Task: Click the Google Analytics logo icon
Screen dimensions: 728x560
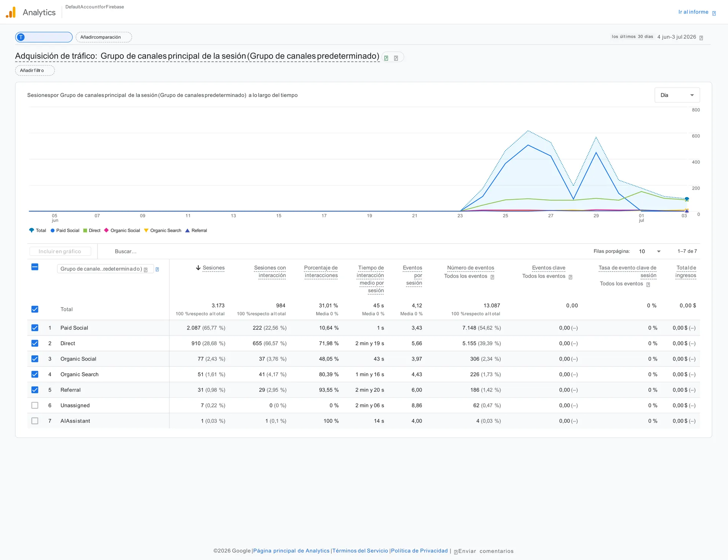Action: 11,12
